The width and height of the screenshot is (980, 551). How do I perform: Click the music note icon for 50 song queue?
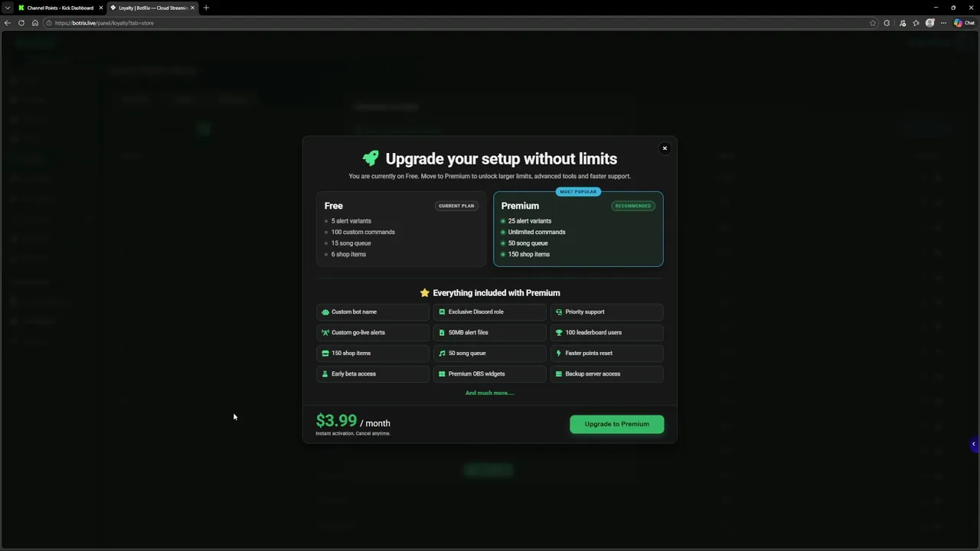(442, 354)
